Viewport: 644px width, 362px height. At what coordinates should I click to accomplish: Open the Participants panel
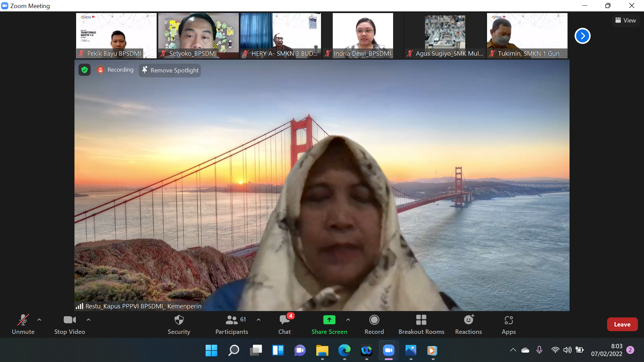pos(232,324)
